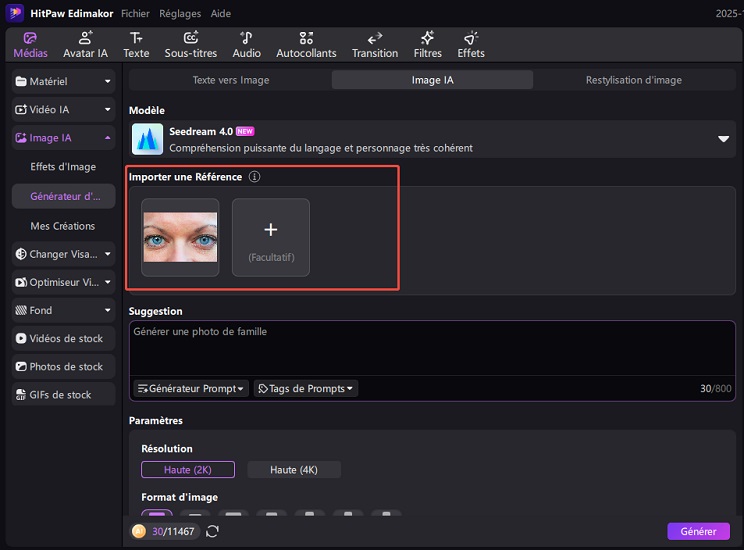
Task: Refresh the credits counter icon
Action: tap(212, 532)
